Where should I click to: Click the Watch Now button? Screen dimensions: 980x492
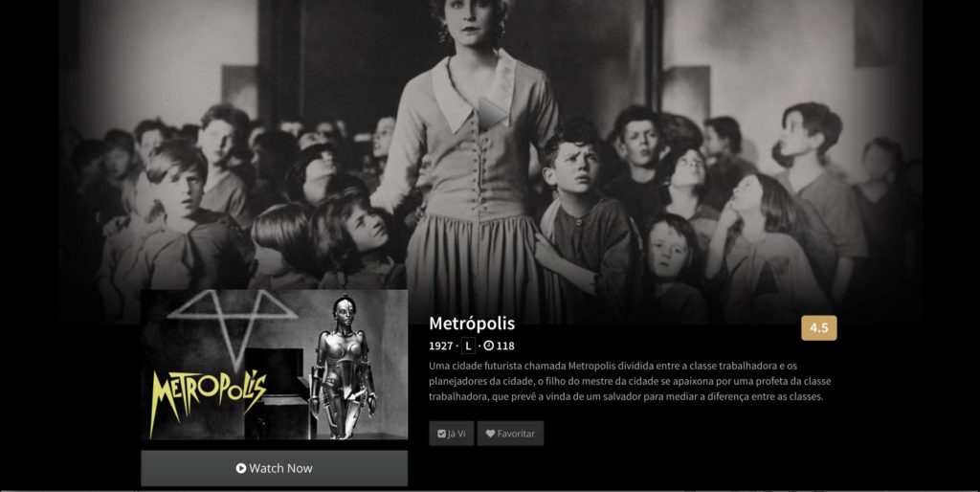(275, 468)
